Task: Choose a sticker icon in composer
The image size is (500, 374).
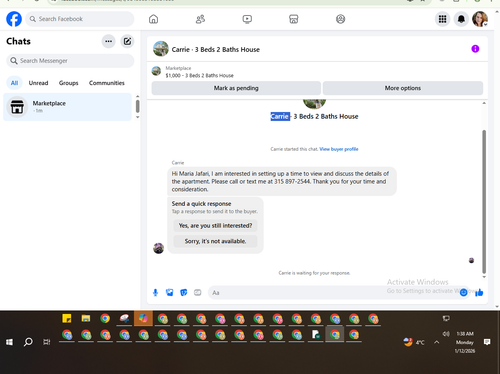Action: (x=184, y=293)
